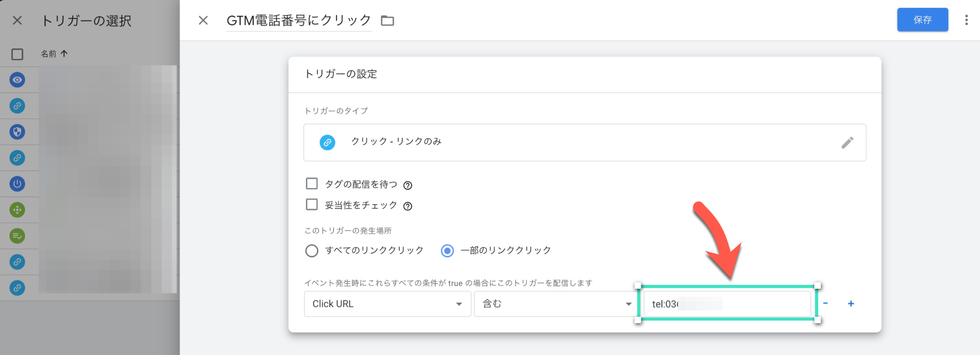Click the pencil edit icon for trigger type

coord(847,142)
